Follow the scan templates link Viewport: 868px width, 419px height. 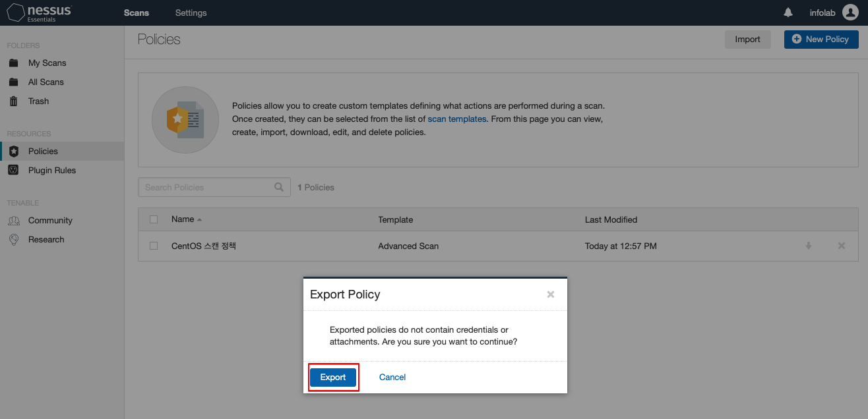point(457,119)
